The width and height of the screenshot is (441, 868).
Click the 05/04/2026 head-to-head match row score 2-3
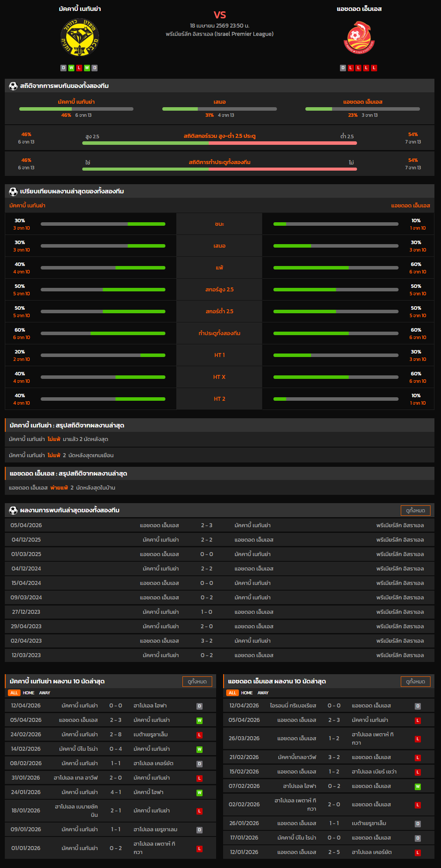(x=206, y=525)
